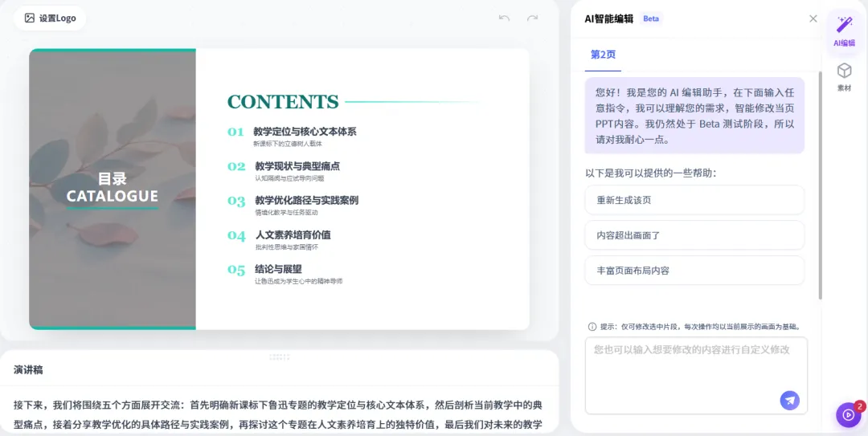The image size is (868, 436).
Task: Switch to the 第2页 tab
Action: [603, 55]
